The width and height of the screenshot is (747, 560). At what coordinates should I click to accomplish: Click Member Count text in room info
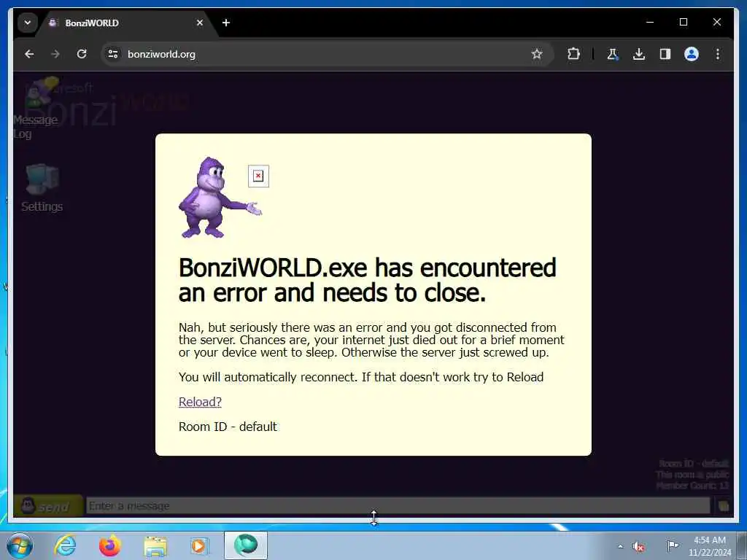point(692,486)
